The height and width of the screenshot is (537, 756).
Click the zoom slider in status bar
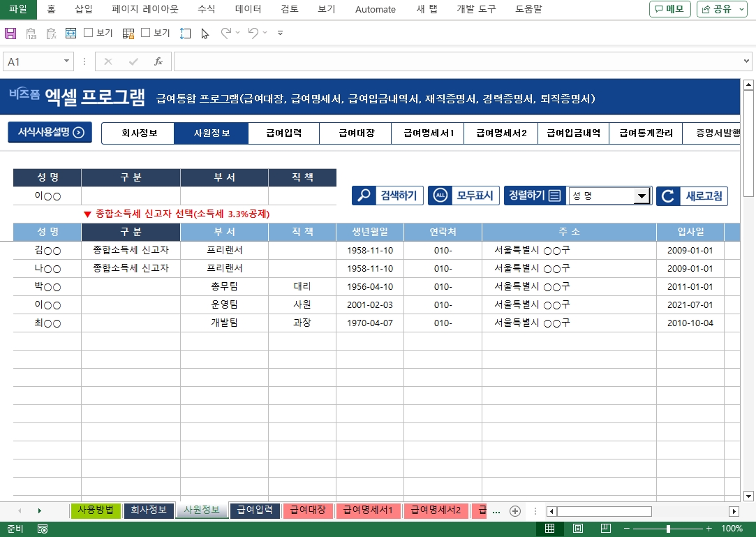point(668,529)
